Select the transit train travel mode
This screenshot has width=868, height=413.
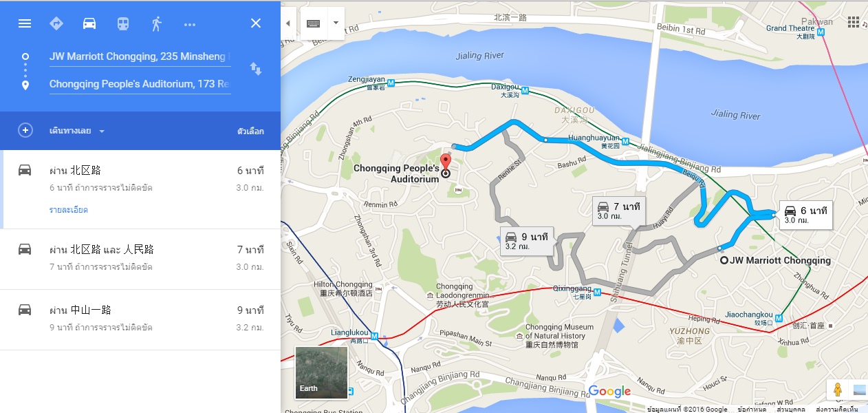(122, 23)
